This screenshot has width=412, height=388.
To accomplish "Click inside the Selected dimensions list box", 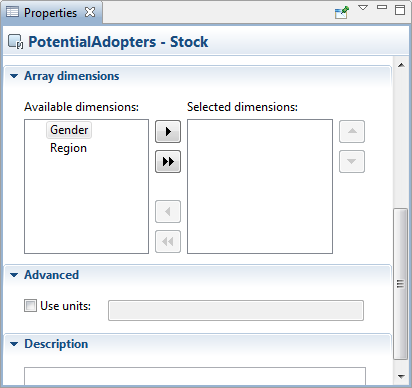I will pyautogui.click(x=260, y=186).
